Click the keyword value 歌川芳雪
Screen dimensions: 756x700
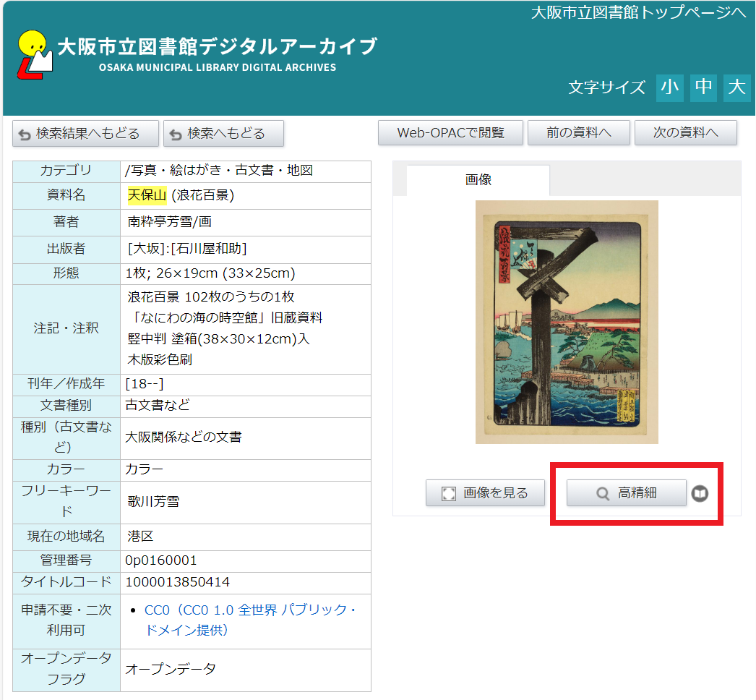click(153, 502)
